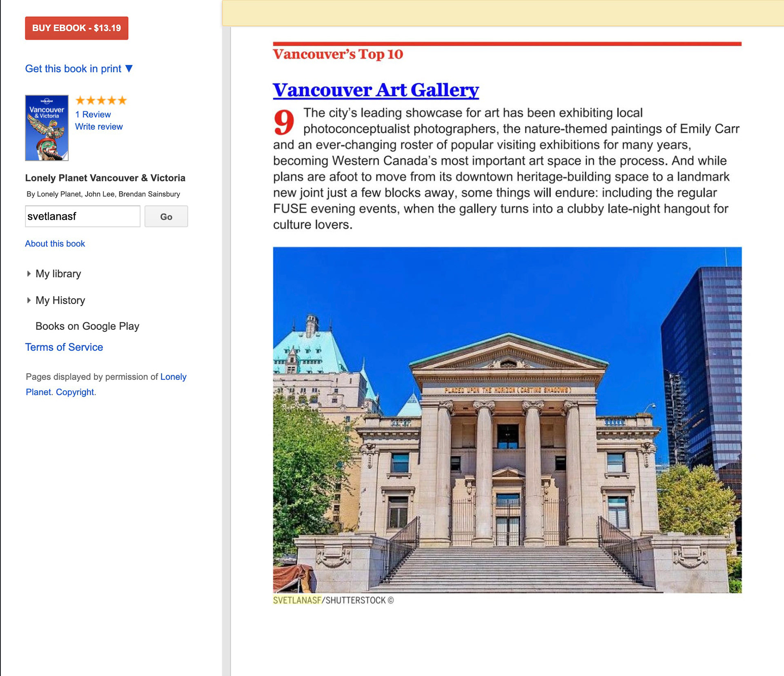Click the book cover thumbnail

click(x=47, y=128)
